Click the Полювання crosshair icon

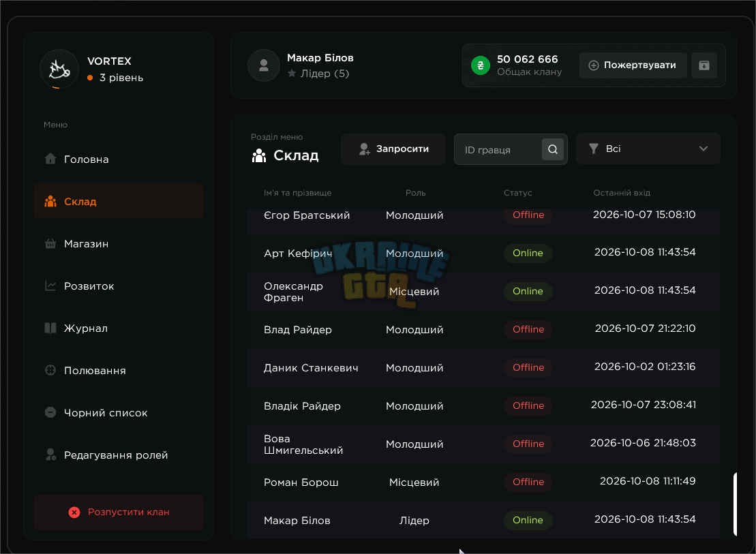pyautogui.click(x=50, y=370)
